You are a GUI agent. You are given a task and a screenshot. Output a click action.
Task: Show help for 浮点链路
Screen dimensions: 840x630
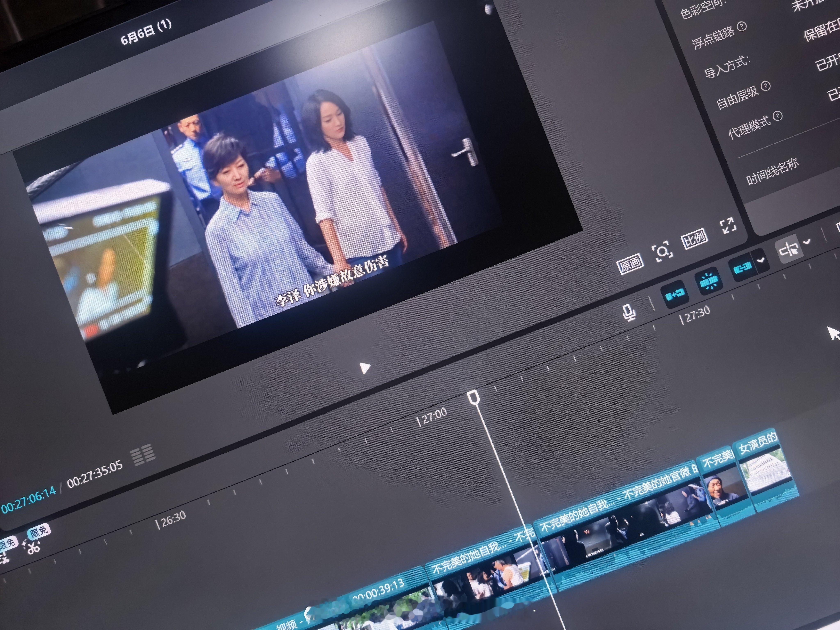pos(741,27)
